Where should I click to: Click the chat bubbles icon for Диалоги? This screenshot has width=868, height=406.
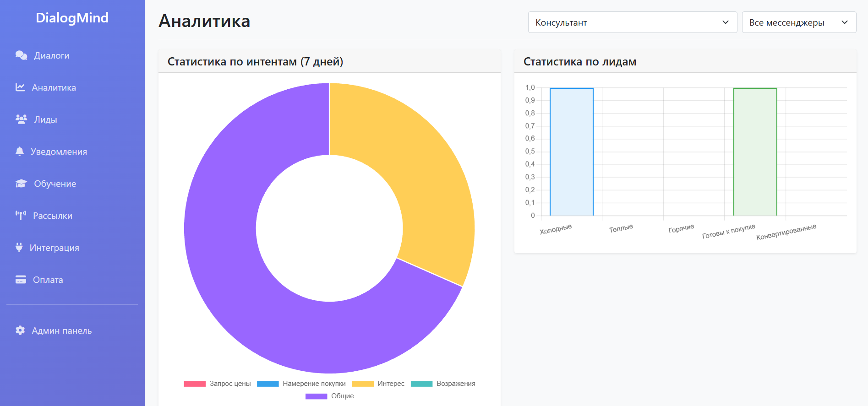click(x=21, y=55)
